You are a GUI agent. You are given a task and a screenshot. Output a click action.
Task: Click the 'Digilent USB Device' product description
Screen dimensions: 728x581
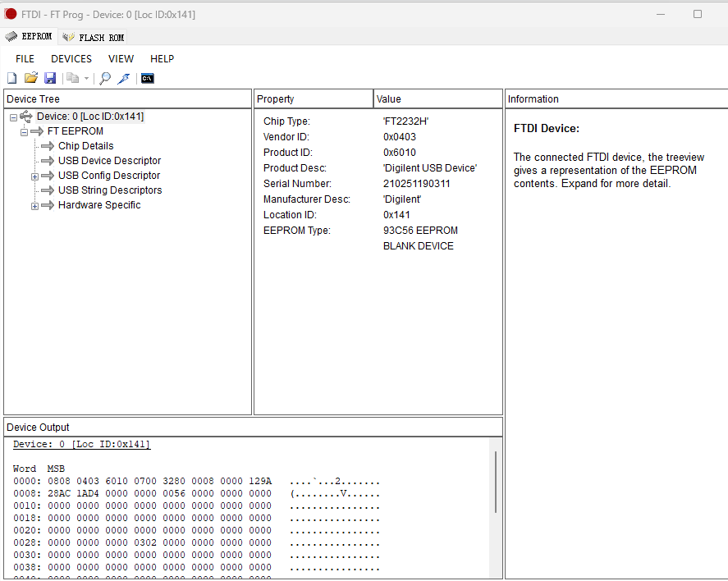(430, 168)
